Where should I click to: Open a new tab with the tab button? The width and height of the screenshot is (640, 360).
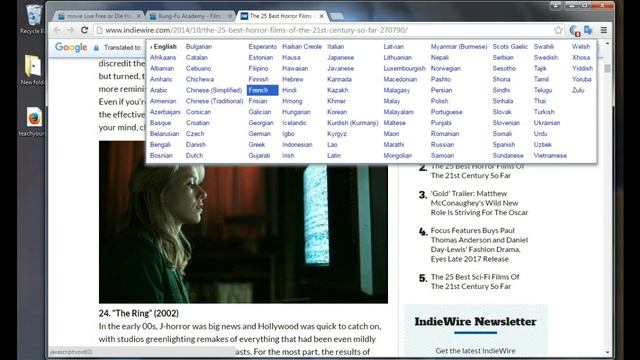336,16
